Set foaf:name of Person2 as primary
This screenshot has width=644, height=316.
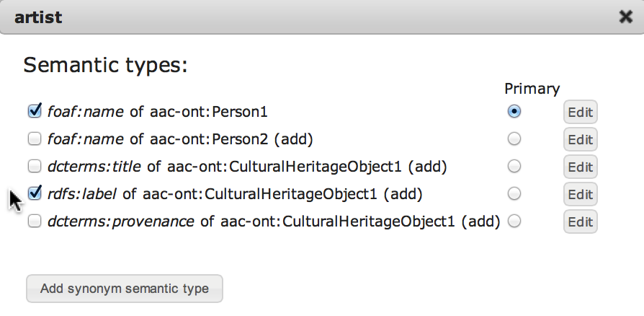[514, 139]
